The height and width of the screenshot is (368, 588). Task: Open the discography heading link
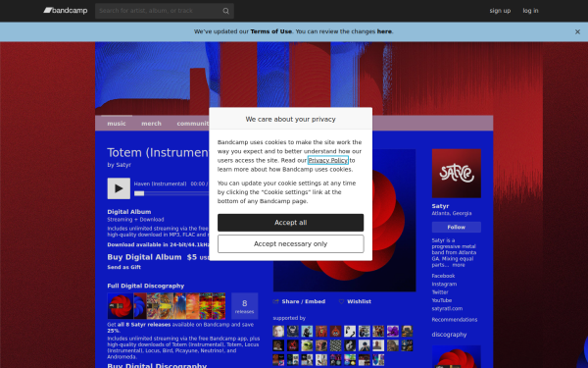coord(449,335)
